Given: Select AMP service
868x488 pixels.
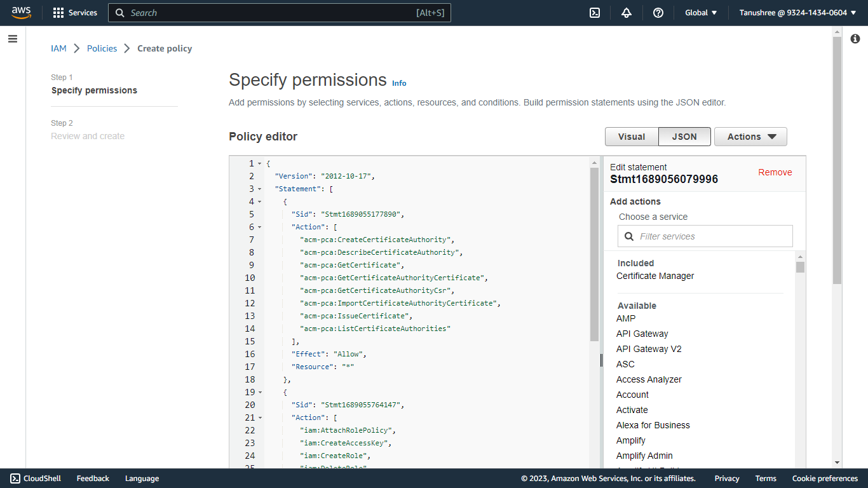Looking at the screenshot, I should click(x=626, y=318).
